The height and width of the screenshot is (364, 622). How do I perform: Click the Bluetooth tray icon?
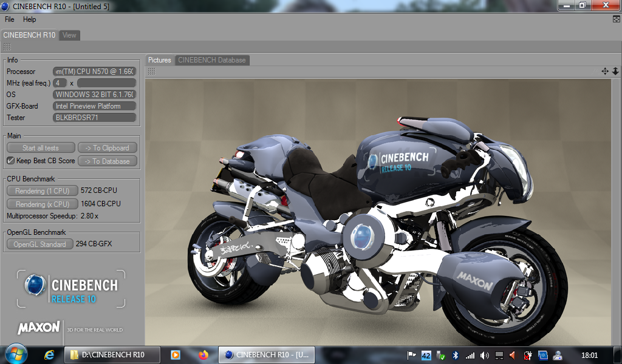455,355
